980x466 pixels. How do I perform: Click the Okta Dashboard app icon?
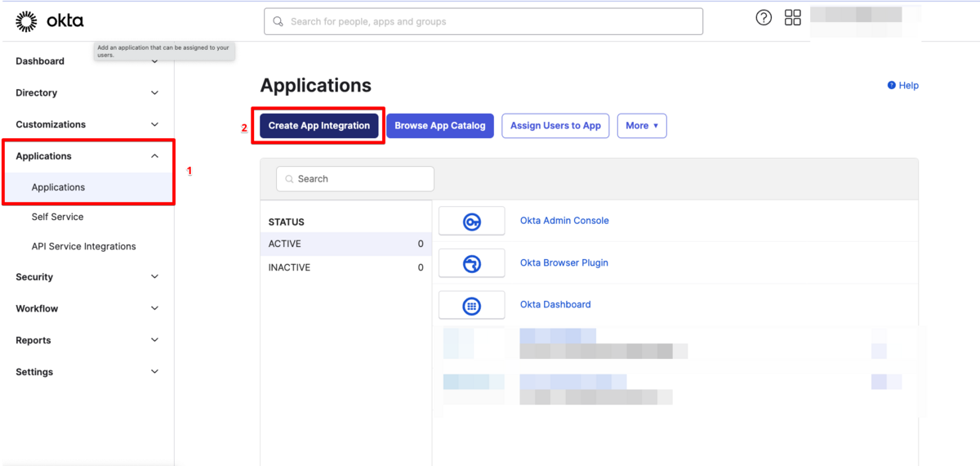click(x=471, y=306)
